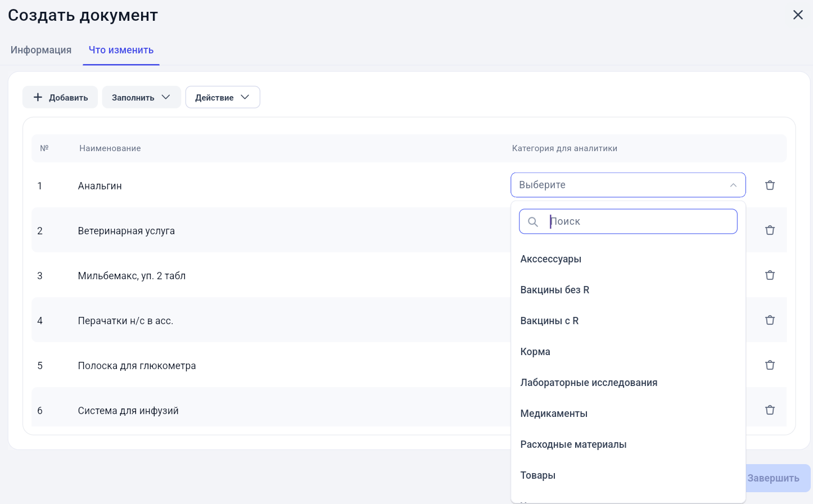Screen dimensions: 813x504
Task: Focus the Поиск search input field
Action: pyautogui.click(x=628, y=221)
